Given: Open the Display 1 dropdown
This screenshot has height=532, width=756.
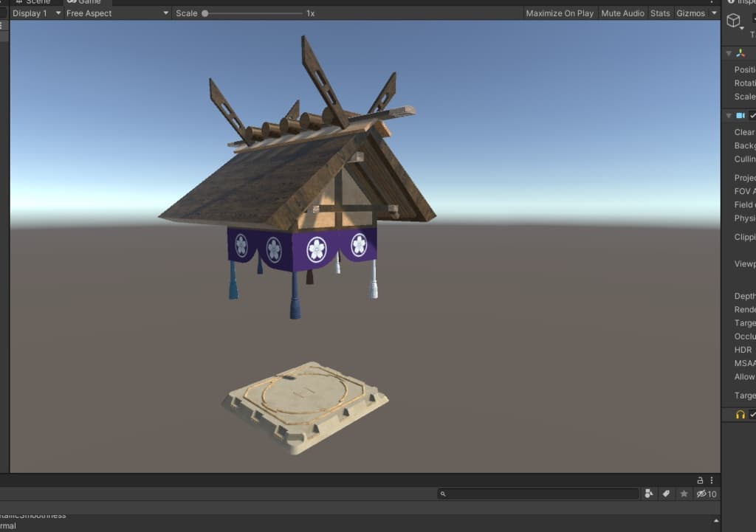Looking at the screenshot, I should point(36,13).
